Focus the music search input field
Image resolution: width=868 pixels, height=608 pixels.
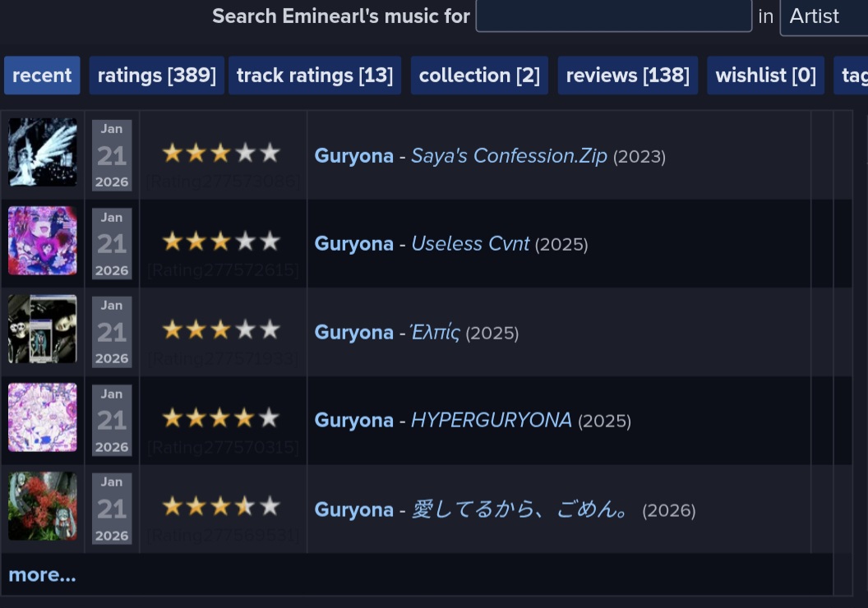point(613,16)
